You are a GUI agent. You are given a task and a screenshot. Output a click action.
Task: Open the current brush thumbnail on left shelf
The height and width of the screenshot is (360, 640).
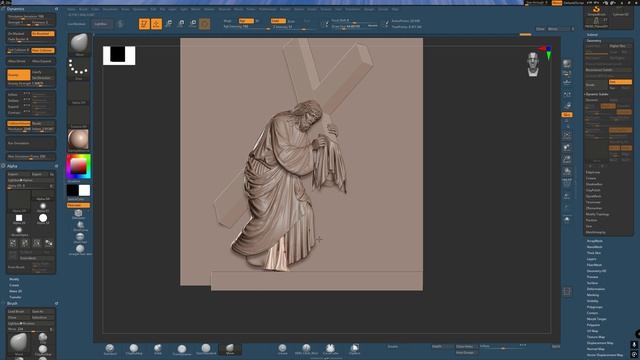point(79,44)
